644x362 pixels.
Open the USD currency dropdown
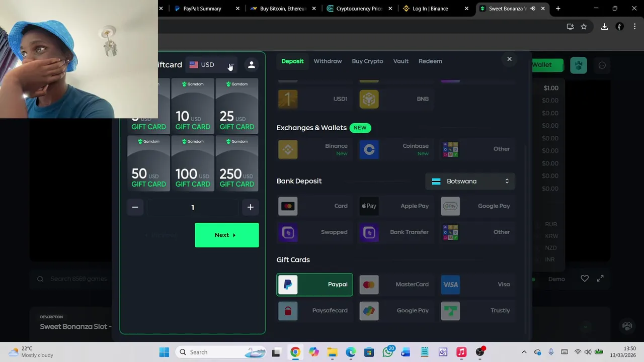point(211,65)
